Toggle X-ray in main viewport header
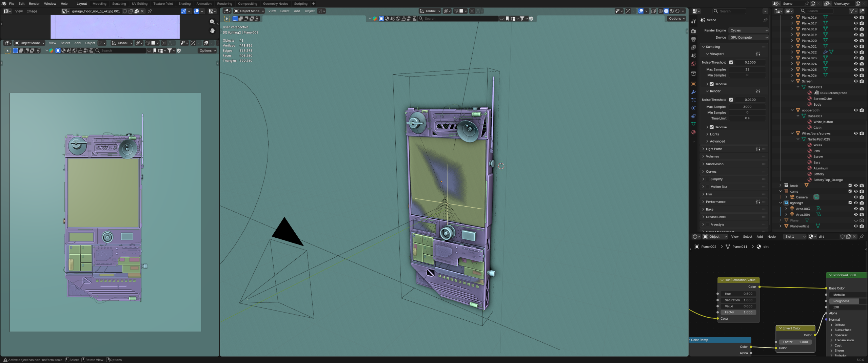Image resolution: width=868 pixels, height=363 pixels. pos(653,11)
